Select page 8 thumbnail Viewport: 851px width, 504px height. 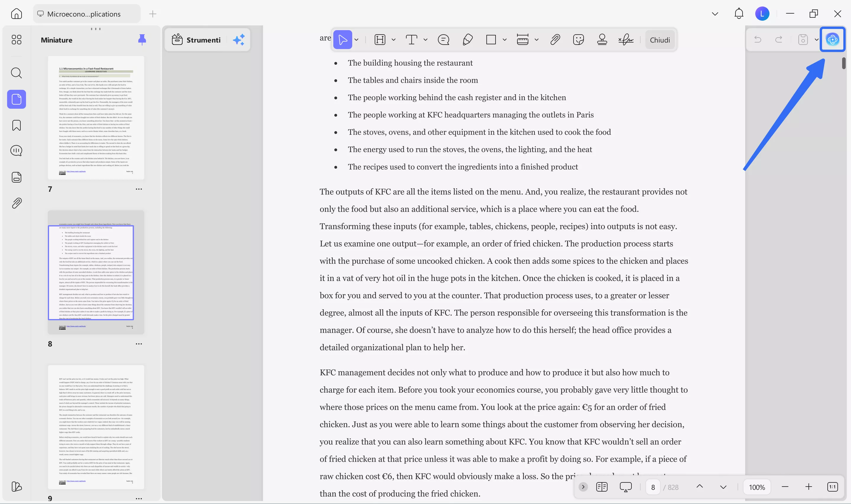96,272
